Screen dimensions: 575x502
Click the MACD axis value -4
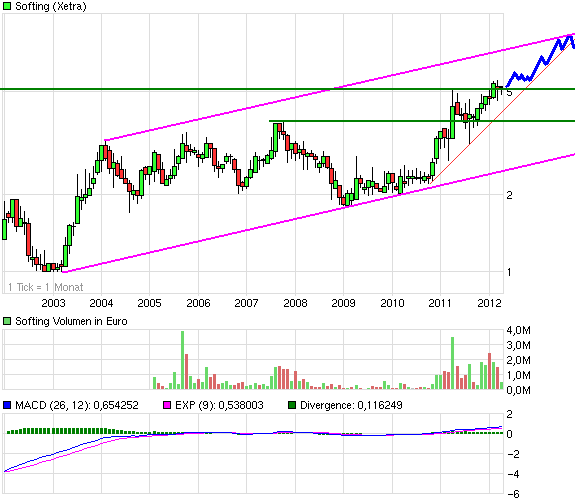(x=513, y=474)
